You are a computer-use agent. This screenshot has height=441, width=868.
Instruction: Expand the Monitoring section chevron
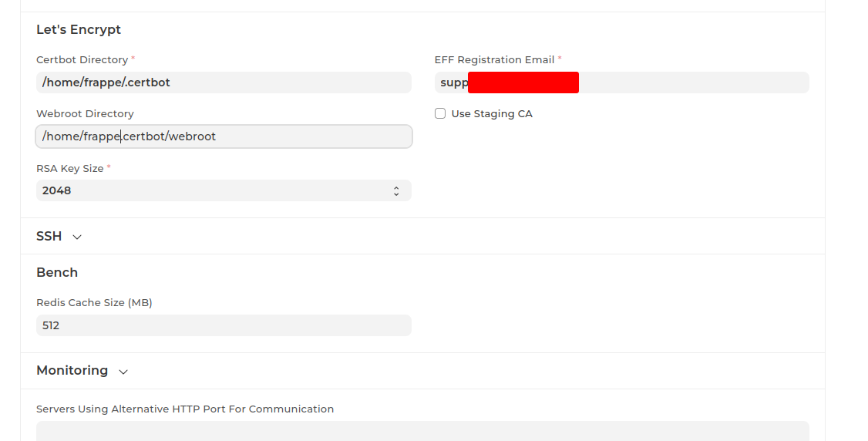point(123,372)
